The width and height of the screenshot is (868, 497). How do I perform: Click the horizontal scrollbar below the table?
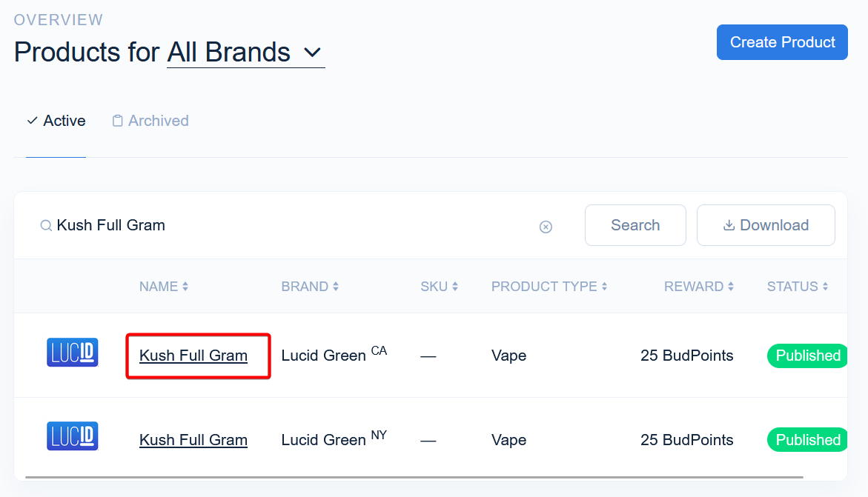[414, 477]
